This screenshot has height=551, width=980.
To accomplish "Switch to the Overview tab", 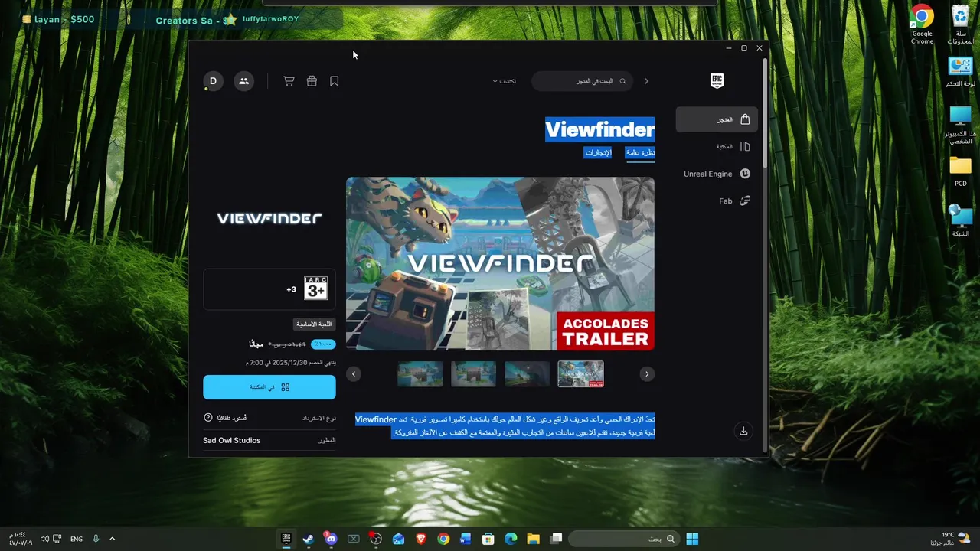I will (x=640, y=152).
